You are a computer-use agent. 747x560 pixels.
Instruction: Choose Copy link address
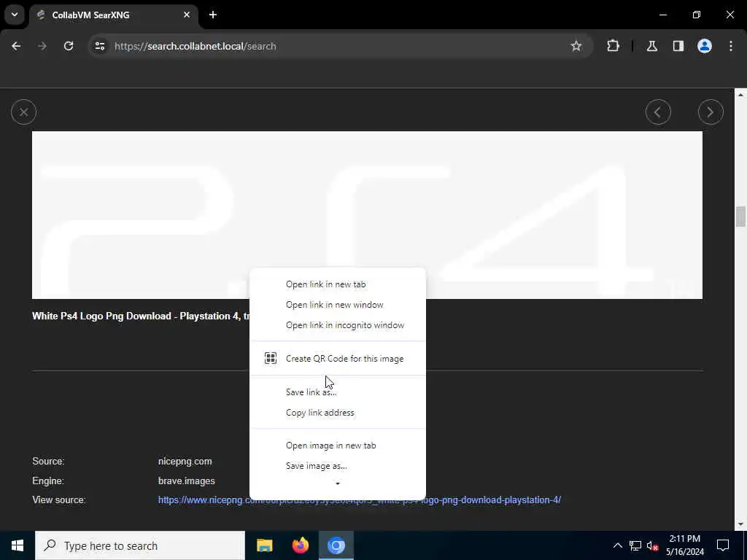[x=337, y=413]
